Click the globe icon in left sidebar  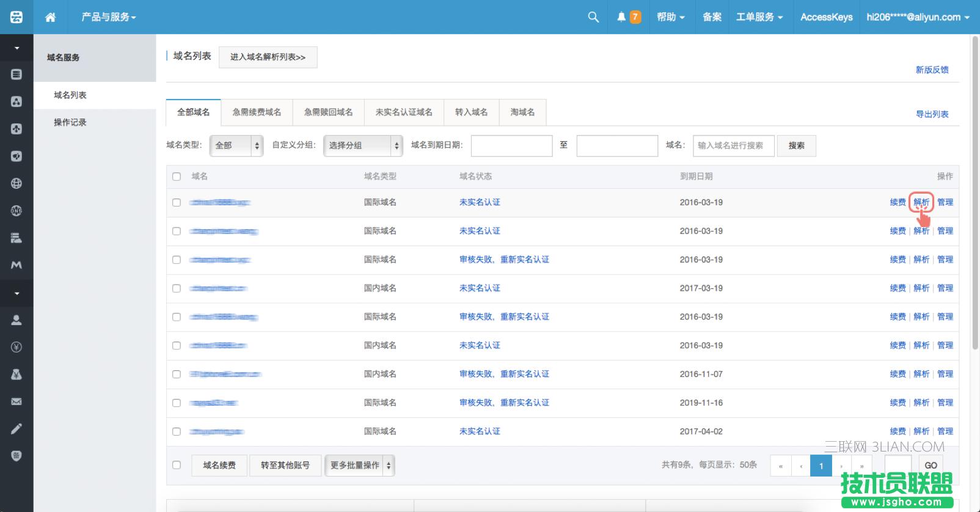tap(16, 183)
